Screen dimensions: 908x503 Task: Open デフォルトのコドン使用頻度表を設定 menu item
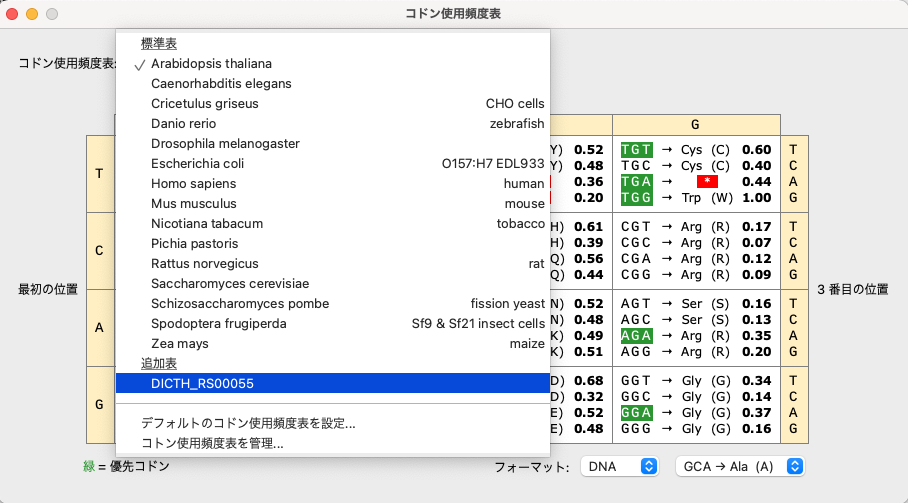tap(332, 423)
